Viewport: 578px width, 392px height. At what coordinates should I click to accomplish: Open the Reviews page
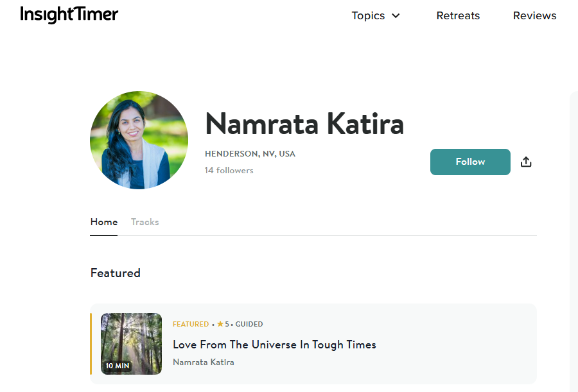[534, 16]
